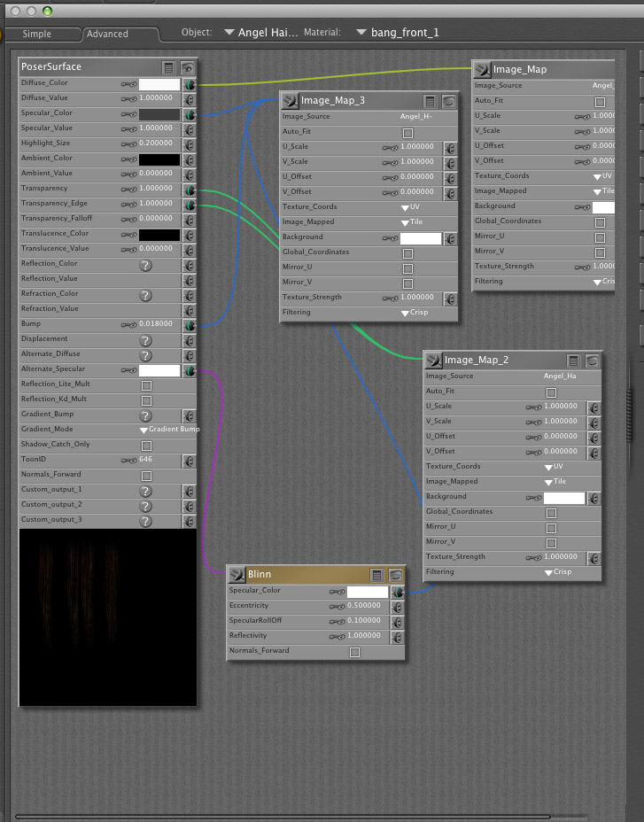The width and height of the screenshot is (644, 822).
Task: Toggle Blinn node preview eye icon
Action: pos(395,576)
